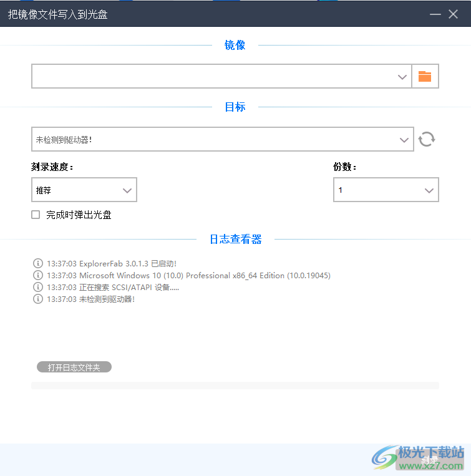The width and height of the screenshot is (471, 476).
Task: Enable 完成时弹出光盘 checkbox
Action: point(36,215)
